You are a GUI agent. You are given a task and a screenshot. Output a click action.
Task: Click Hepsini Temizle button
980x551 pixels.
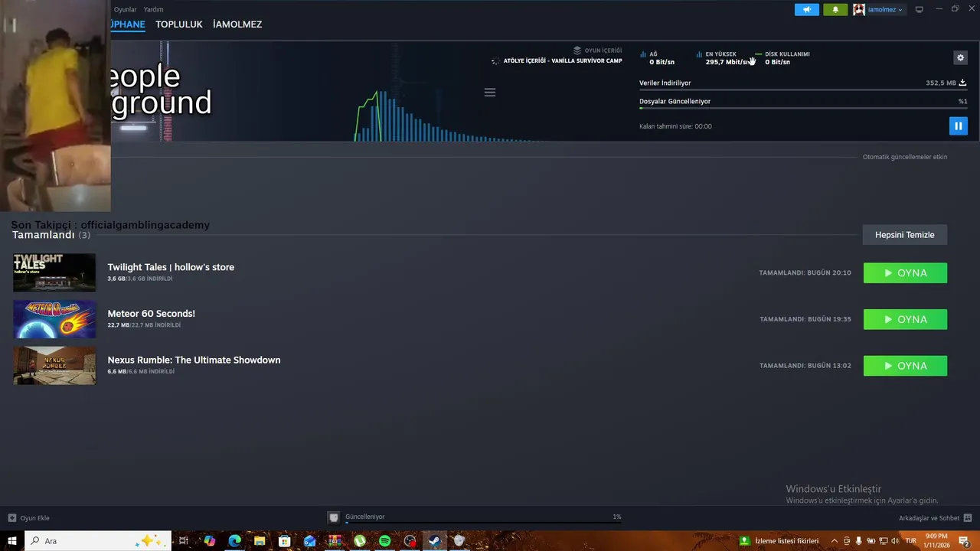pos(905,235)
